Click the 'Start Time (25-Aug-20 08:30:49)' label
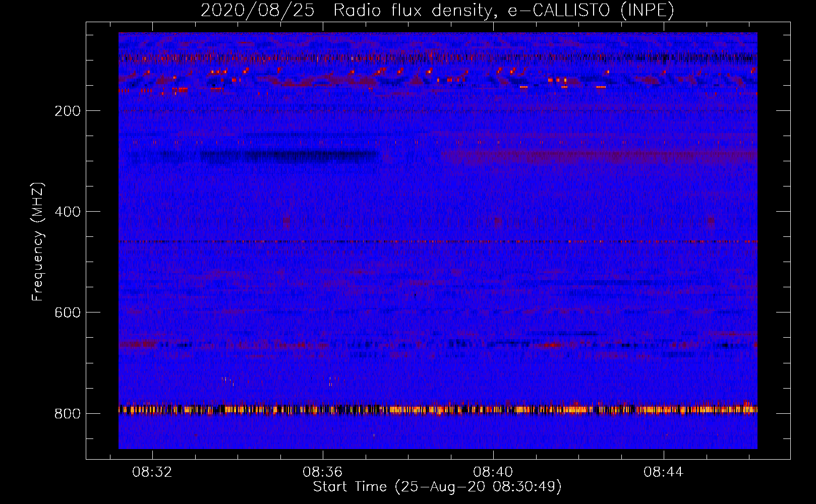The image size is (816, 504). (x=437, y=487)
